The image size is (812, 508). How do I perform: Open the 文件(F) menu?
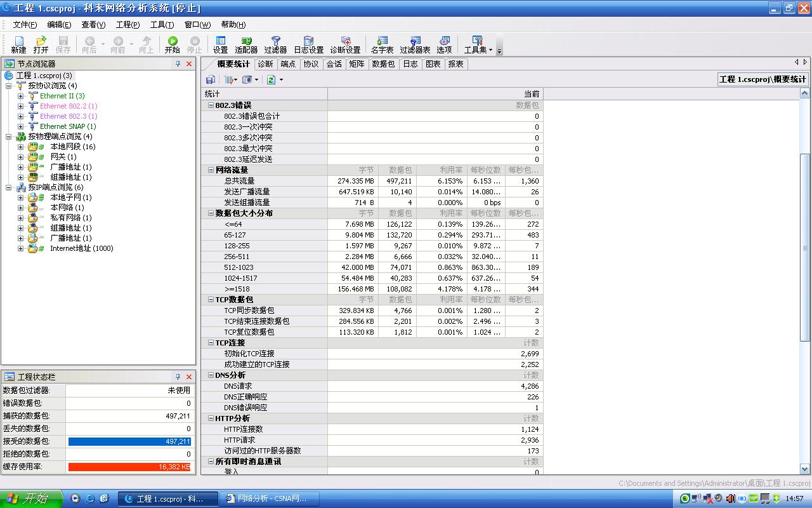pos(25,25)
